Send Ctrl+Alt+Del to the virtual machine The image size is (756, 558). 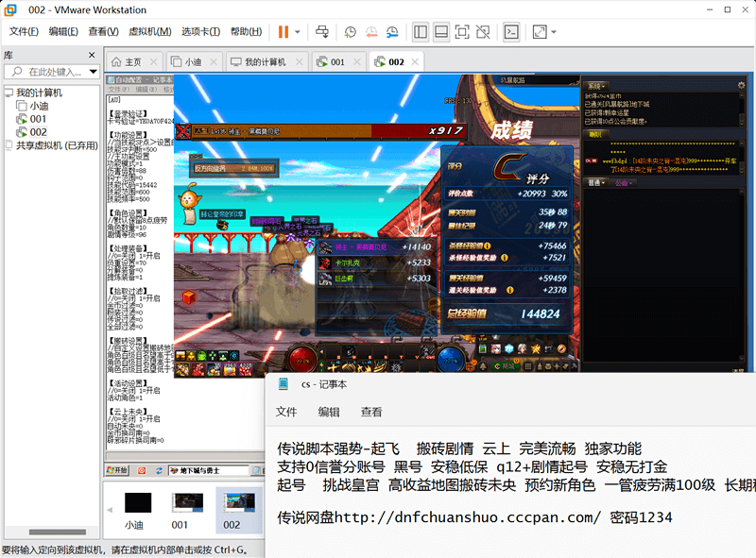coord(322,32)
